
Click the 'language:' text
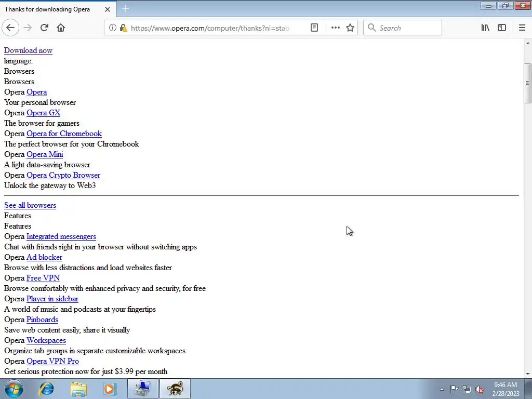pos(18,61)
